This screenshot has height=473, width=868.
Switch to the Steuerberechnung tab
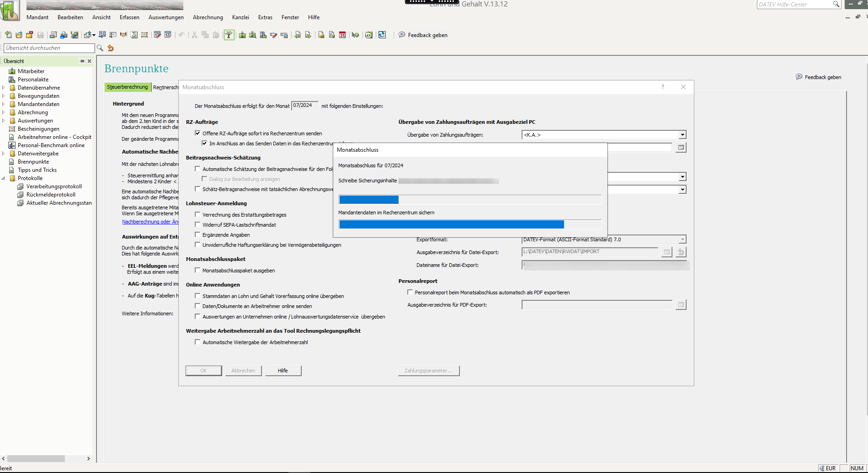(x=128, y=87)
